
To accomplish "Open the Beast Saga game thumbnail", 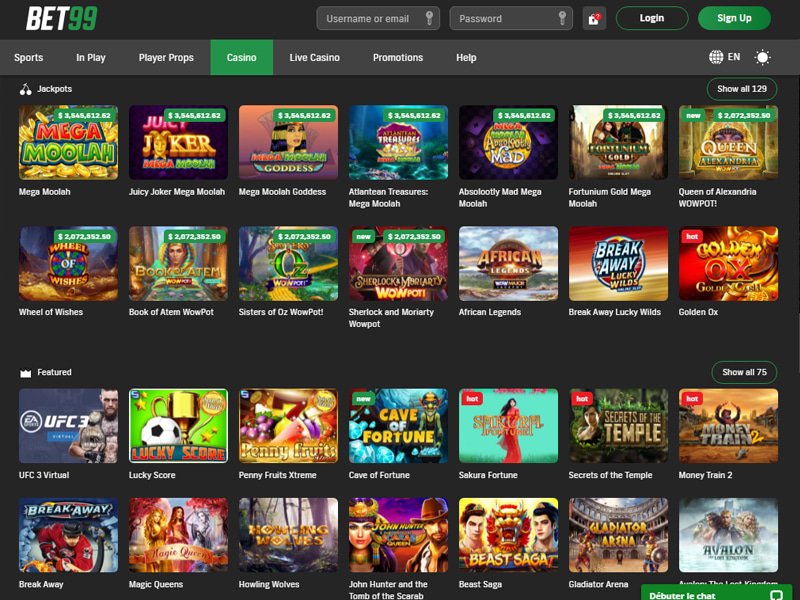I will tap(508, 535).
